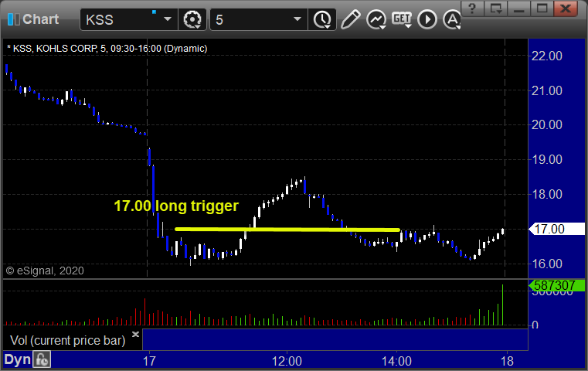Close the Vol study panel with X

point(135,334)
